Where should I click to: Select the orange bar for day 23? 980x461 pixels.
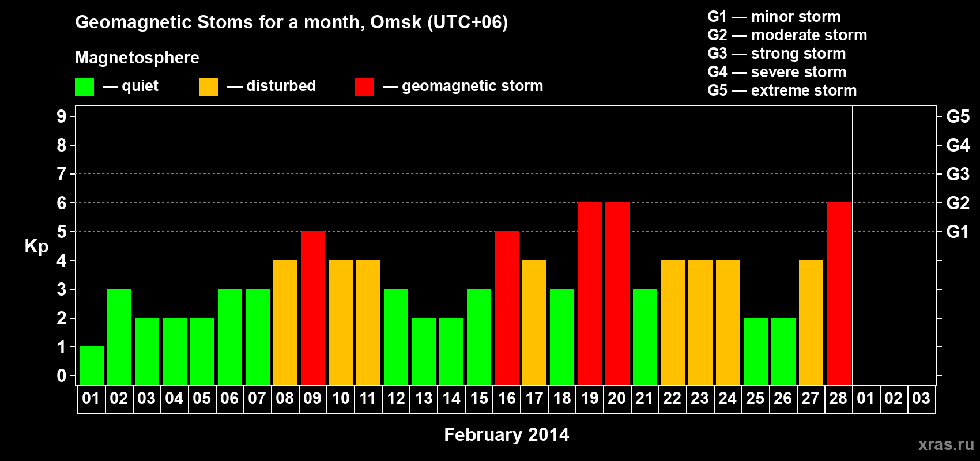700,323
